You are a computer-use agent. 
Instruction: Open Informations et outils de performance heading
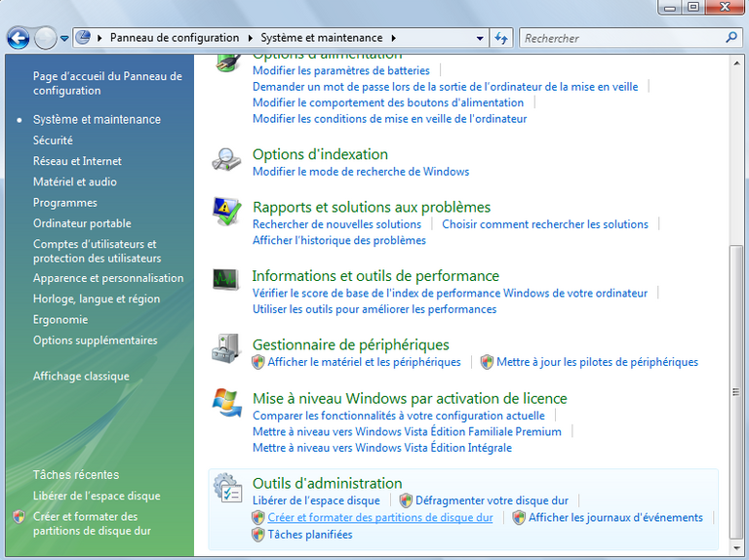[375, 276]
